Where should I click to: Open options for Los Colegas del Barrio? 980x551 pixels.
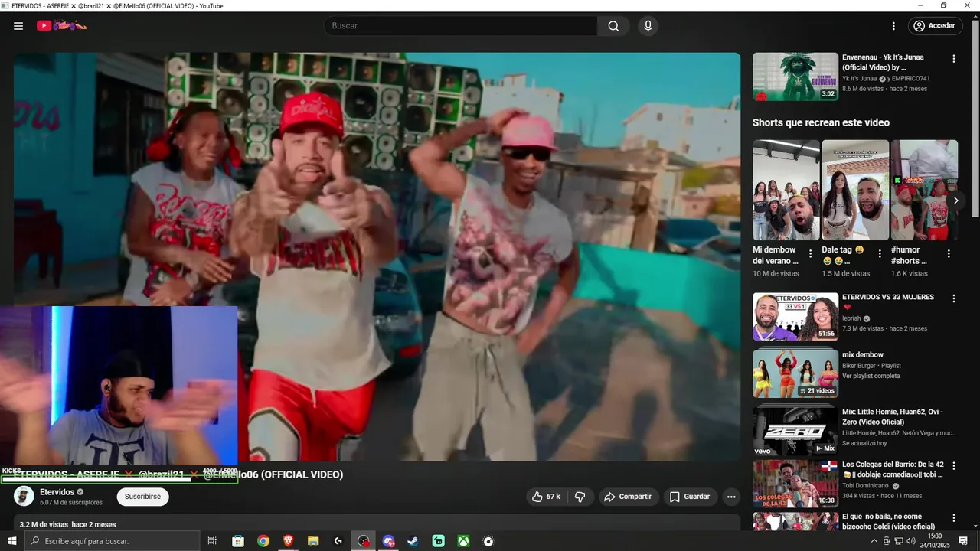(954, 465)
